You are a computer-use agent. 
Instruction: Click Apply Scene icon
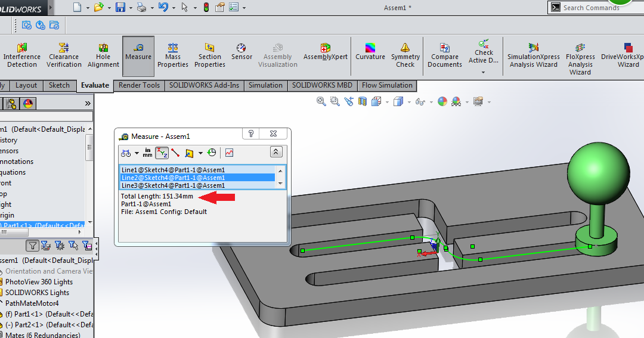[456, 101]
